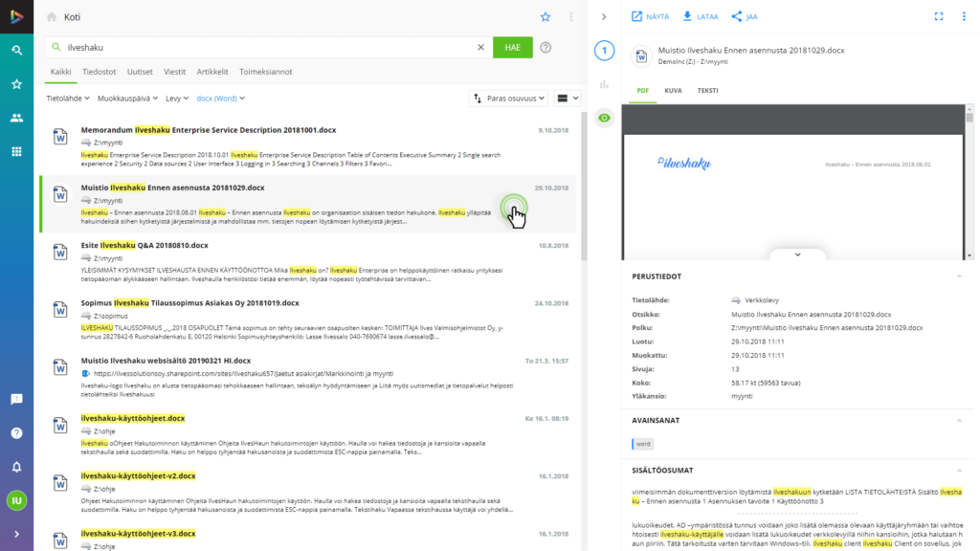This screenshot has height=551, width=980.
Task: Select the Toimeksiannot tab
Action: pyautogui.click(x=266, y=72)
